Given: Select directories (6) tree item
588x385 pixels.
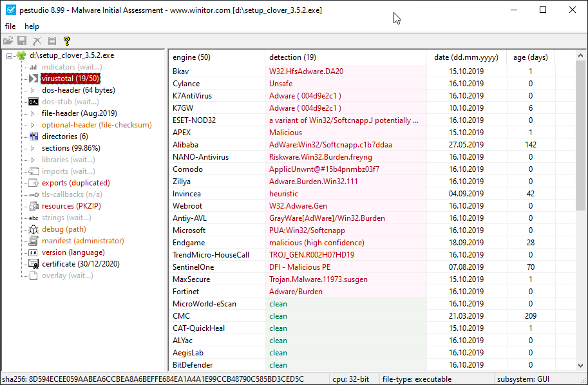Looking at the screenshot, I should [65, 136].
